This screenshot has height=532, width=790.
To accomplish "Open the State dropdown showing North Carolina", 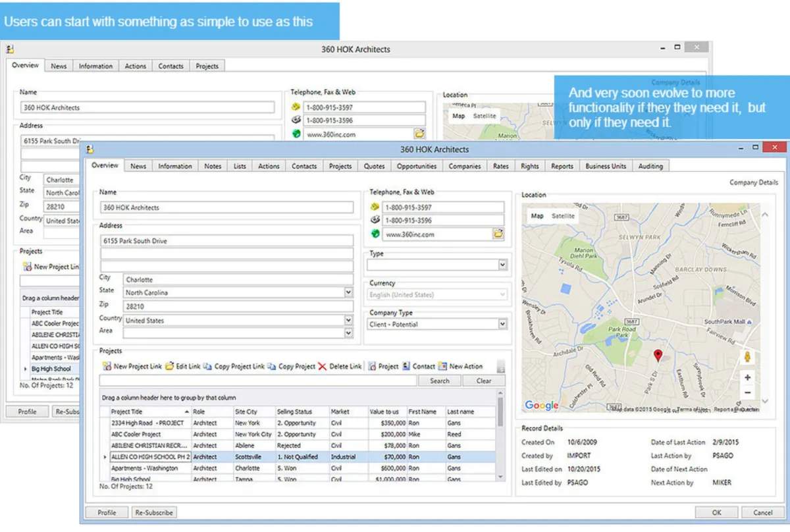I will (x=348, y=292).
